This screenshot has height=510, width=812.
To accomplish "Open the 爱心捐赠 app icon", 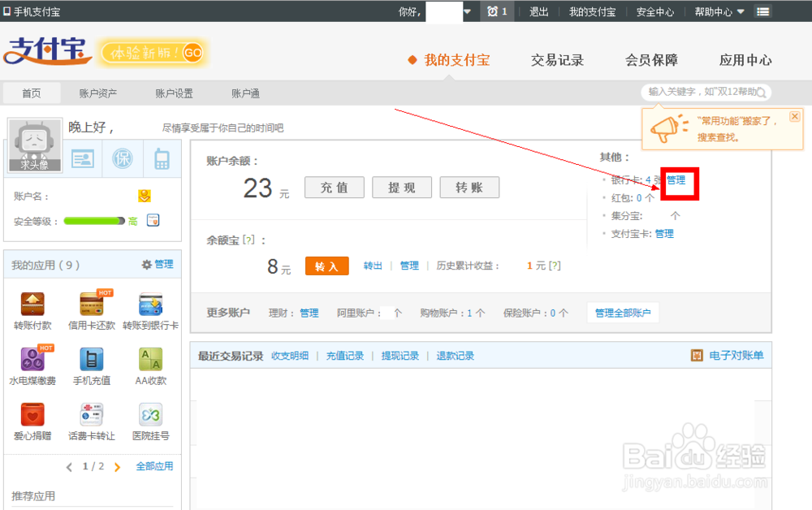I will click(x=32, y=415).
